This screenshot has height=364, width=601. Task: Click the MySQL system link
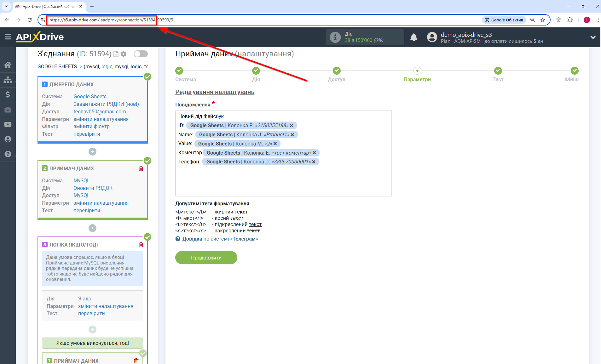tap(82, 180)
